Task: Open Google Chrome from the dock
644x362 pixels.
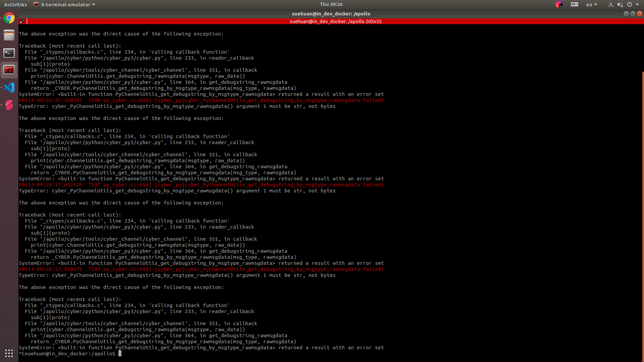Action: pyautogui.click(x=9, y=18)
